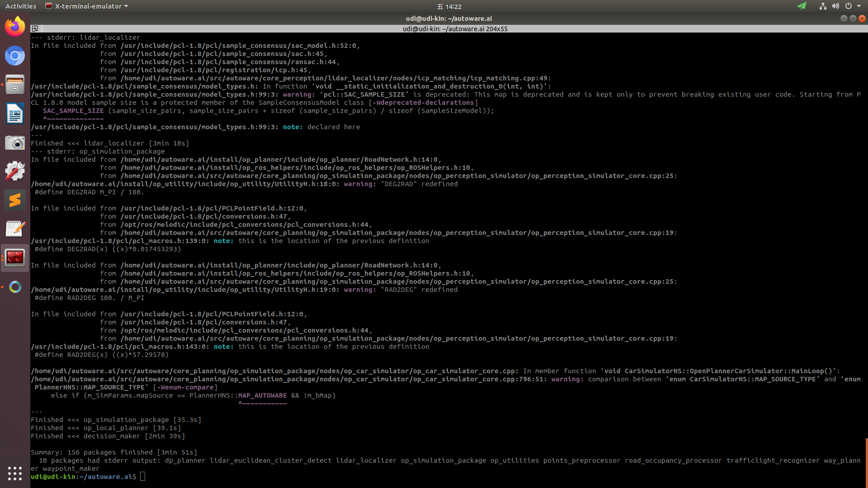The height and width of the screenshot is (488, 868).
Task: Select the Terminator terminal dock icon
Action: click(15, 258)
